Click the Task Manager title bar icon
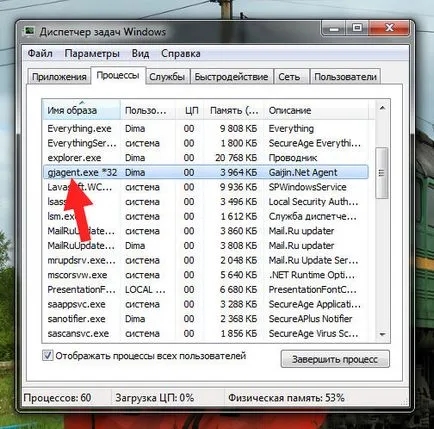434x429 pixels. coord(30,32)
